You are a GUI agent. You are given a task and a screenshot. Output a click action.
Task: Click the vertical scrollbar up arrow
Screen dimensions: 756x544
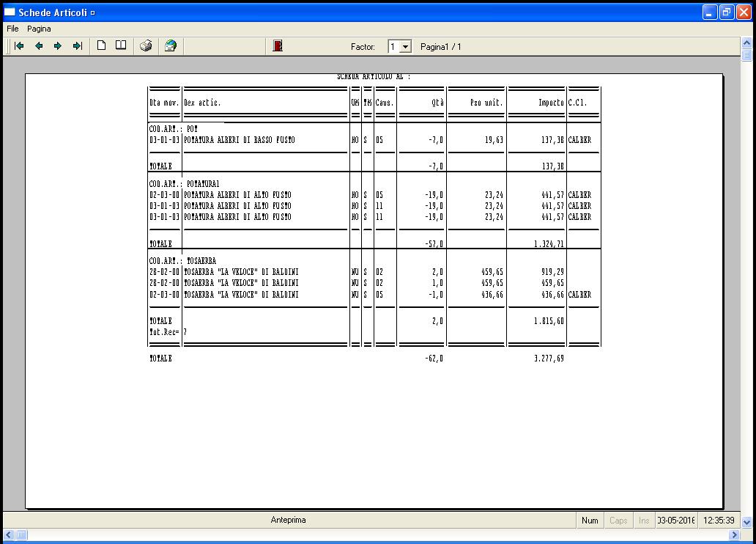pos(746,43)
